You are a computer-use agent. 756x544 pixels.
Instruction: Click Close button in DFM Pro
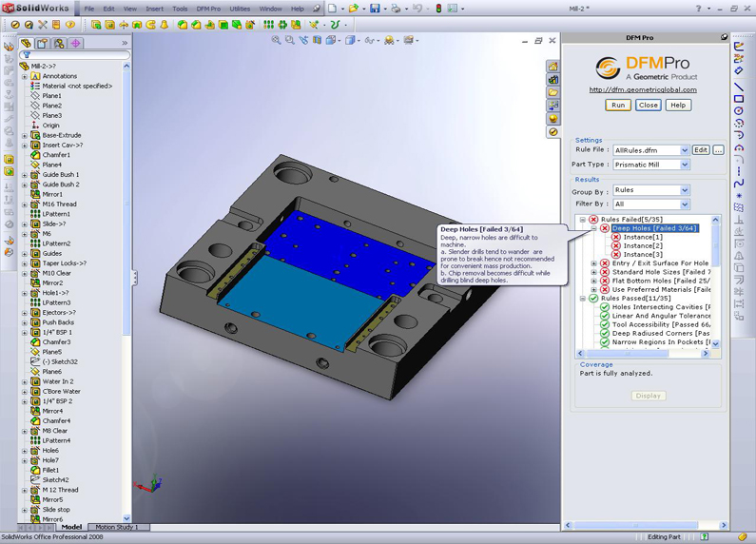pos(648,106)
